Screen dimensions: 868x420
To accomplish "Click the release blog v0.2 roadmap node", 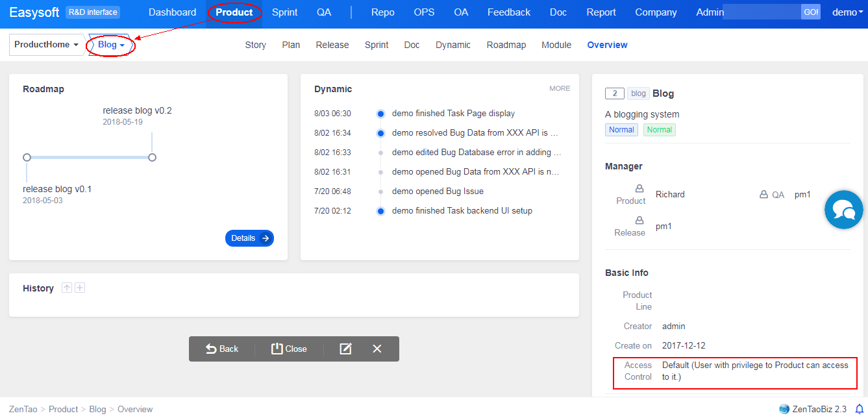I will tap(152, 157).
